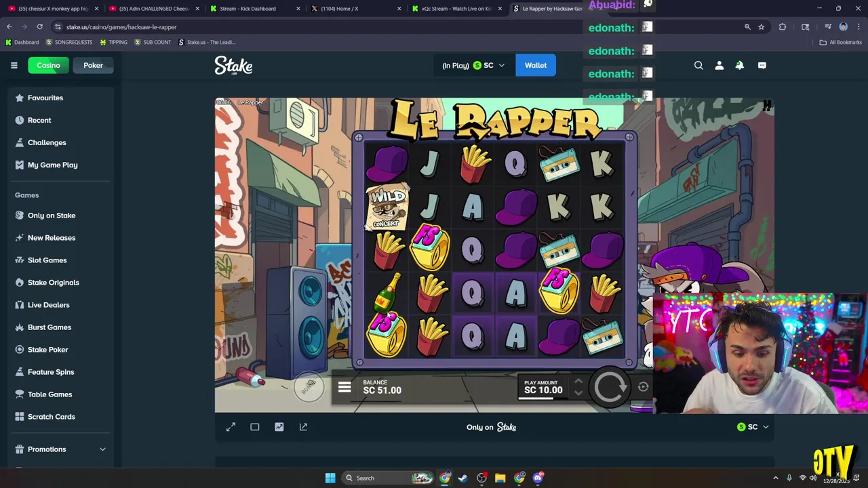868x488 pixels.
Task: Reload the page
Action: [x=39, y=27]
